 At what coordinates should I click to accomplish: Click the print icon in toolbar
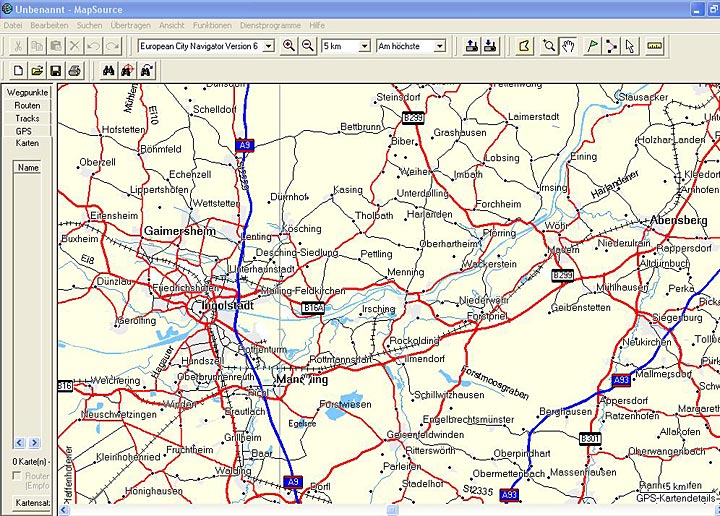75,70
